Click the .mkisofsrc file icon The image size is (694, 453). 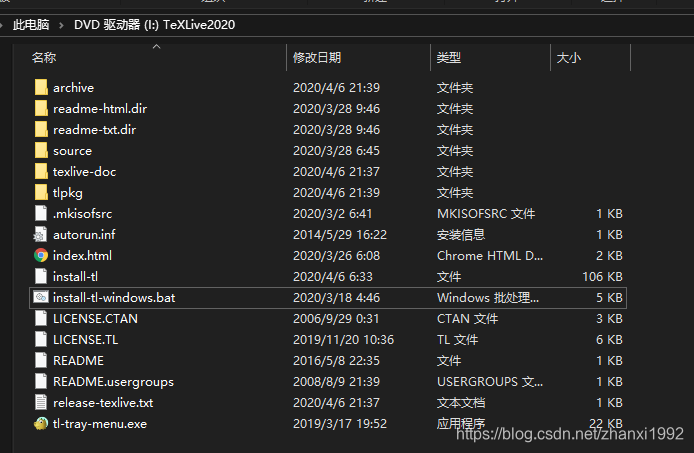[x=41, y=213]
